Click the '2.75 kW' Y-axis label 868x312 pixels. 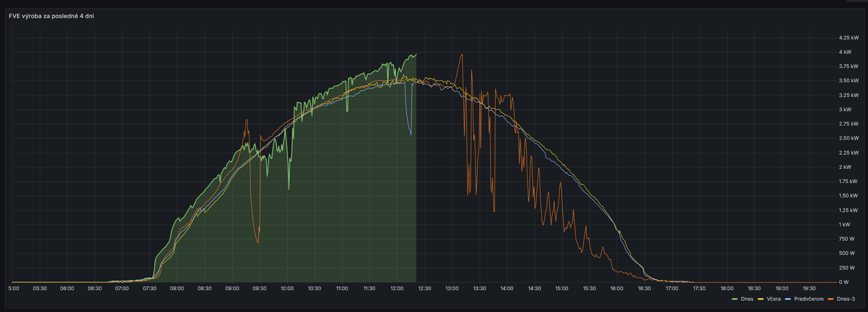849,124
